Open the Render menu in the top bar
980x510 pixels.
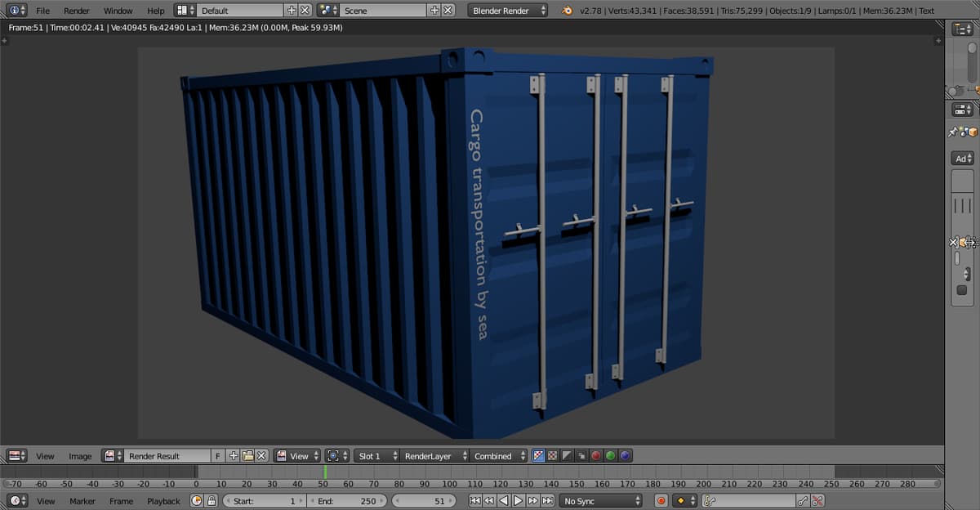click(x=76, y=11)
